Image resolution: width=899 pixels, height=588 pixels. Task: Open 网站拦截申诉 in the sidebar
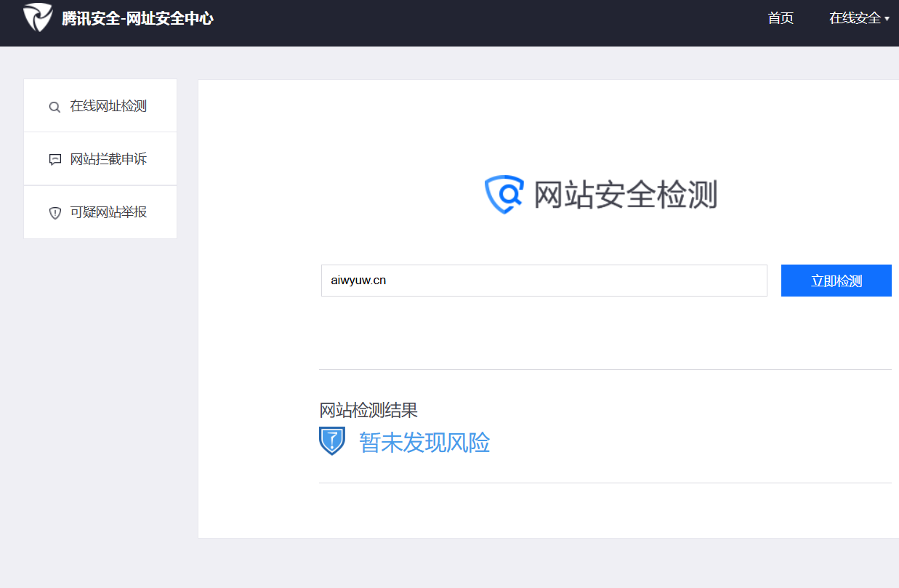[x=100, y=159]
